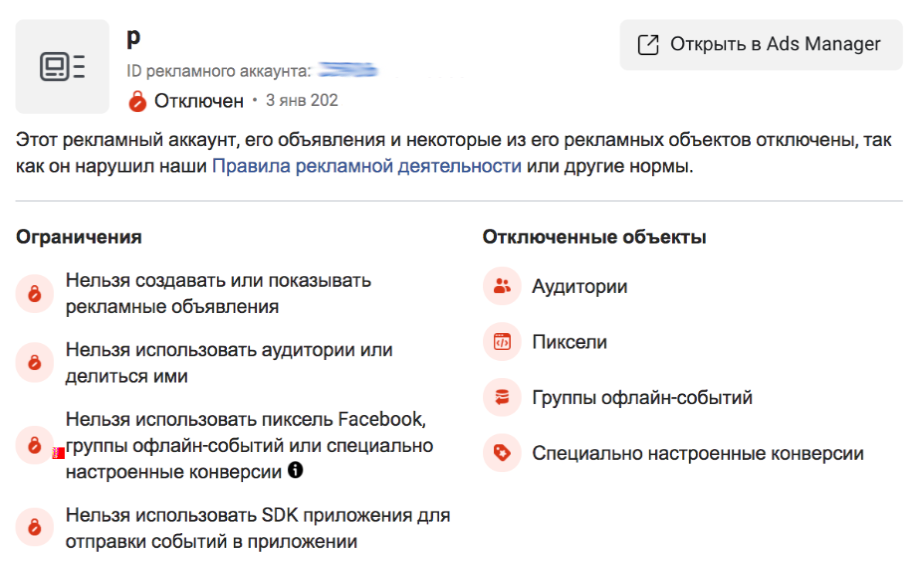Open Правила рекламной деятельности link
This screenshot has width=915, height=567.
coord(366,166)
